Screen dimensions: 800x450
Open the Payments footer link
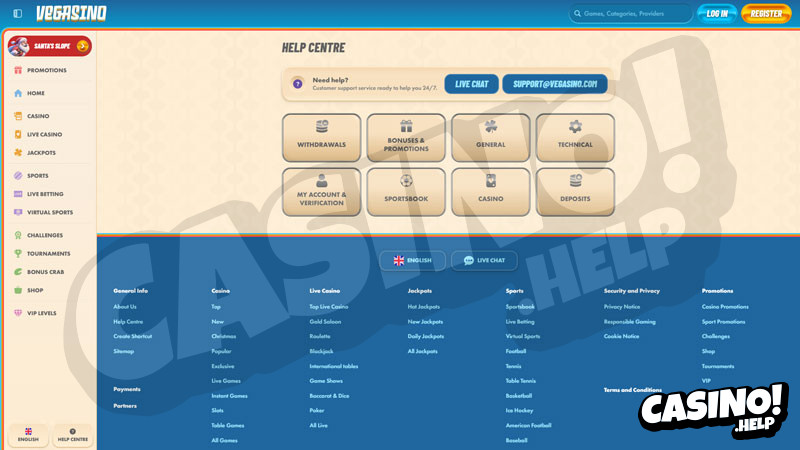click(127, 389)
